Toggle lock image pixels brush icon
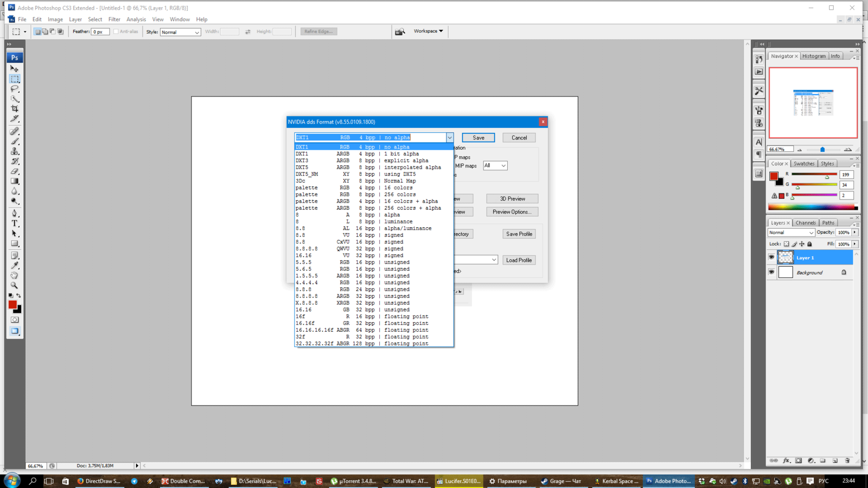Screen dimensions: 868x488 [x=794, y=244]
